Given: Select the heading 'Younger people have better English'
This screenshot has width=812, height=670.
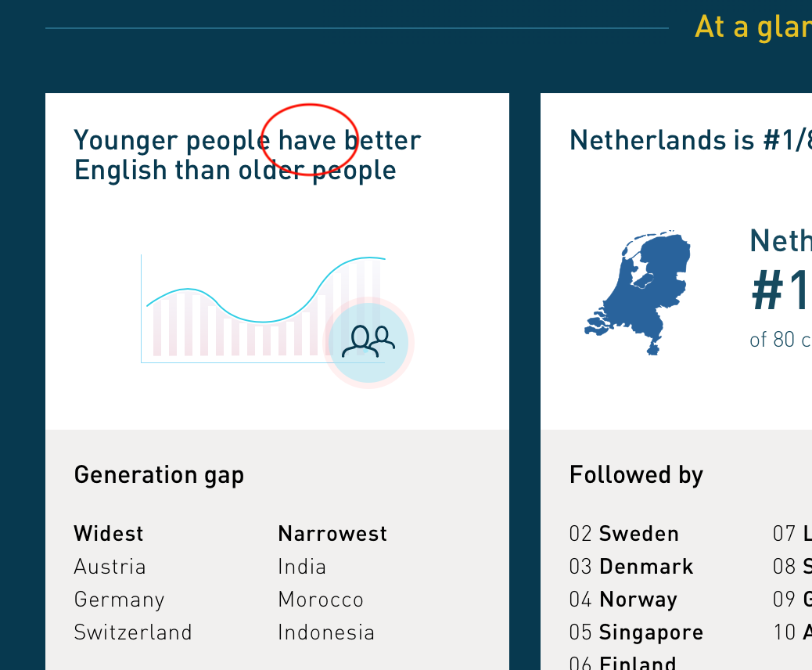Looking at the screenshot, I should [x=247, y=155].
